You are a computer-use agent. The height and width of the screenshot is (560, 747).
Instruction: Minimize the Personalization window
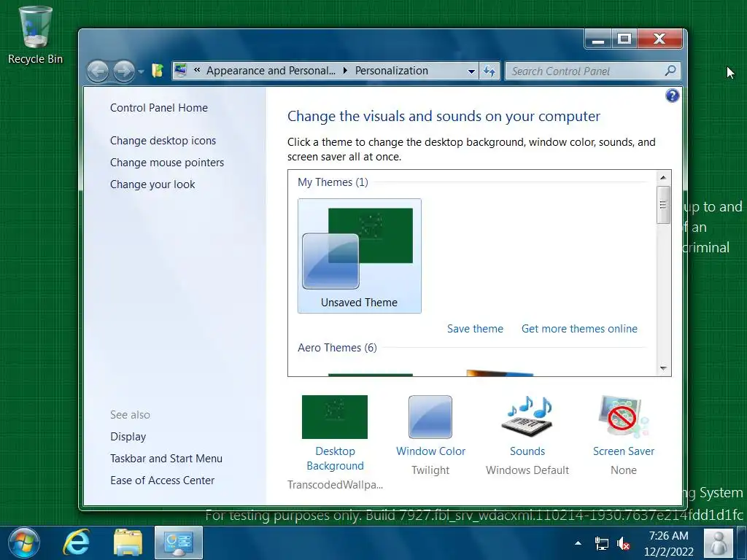598,39
